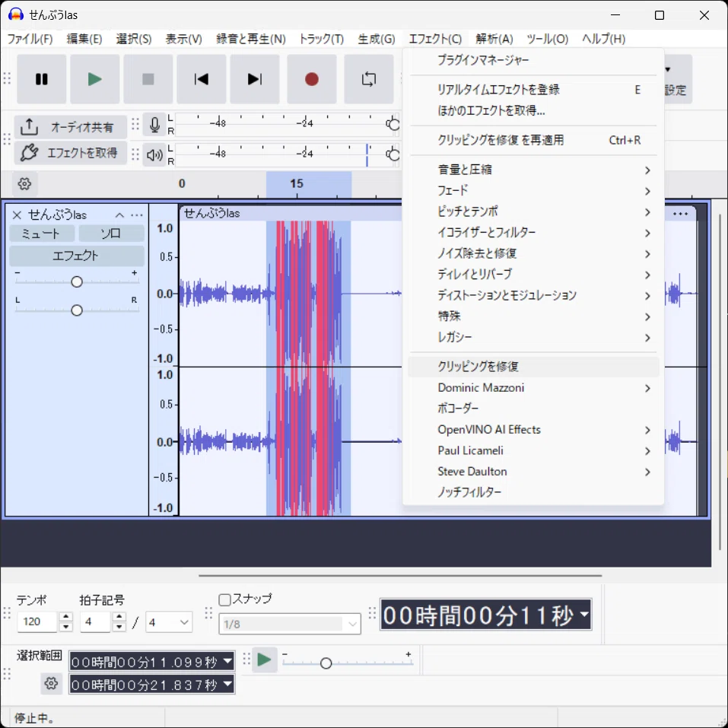Collapse the せんぷうlas track with the caret
Screen dimensions: 728x728
tap(119, 215)
